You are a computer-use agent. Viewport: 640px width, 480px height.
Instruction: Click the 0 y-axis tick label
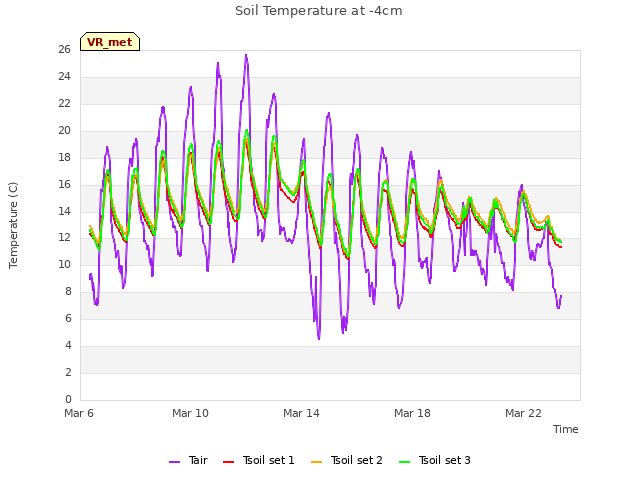point(68,399)
